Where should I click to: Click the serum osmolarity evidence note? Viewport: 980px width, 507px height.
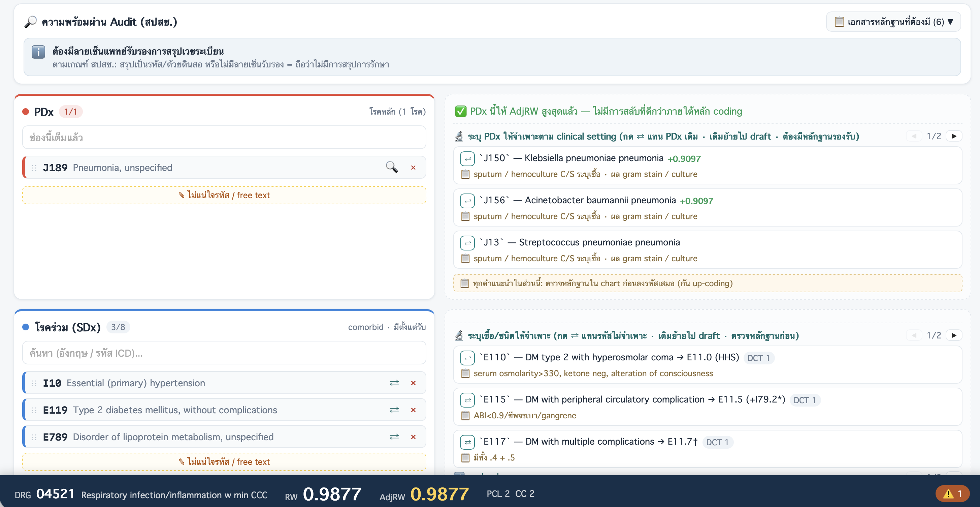tap(593, 373)
